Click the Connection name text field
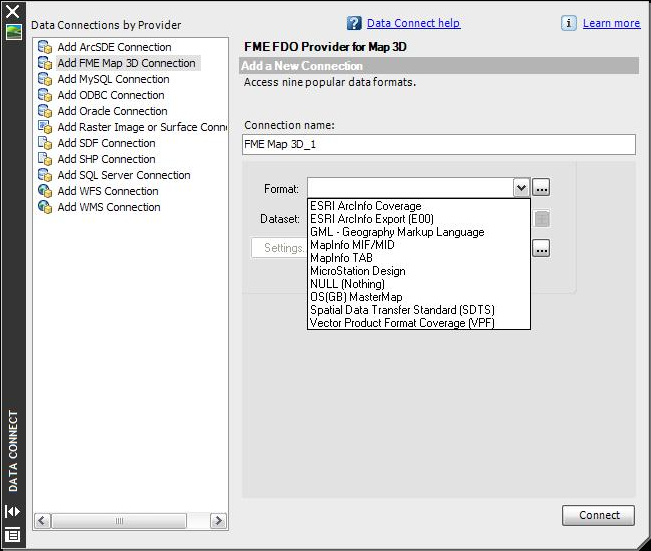Screen dimensions: 651x551 438,144
